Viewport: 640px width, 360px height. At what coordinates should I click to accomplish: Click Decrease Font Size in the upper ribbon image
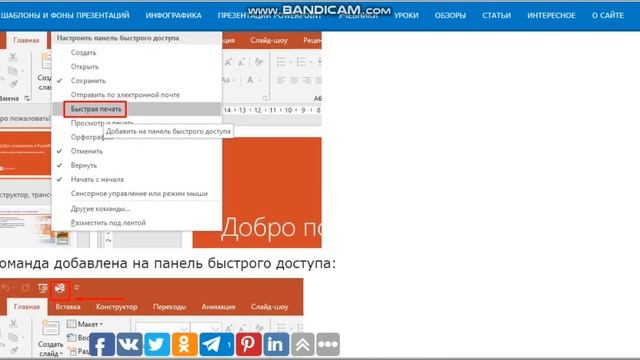pos(242,62)
